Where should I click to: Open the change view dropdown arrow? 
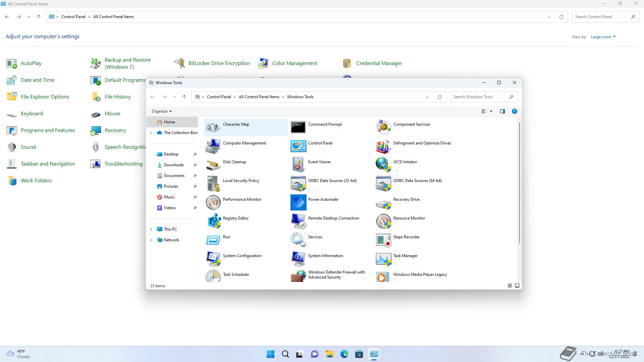coord(491,111)
